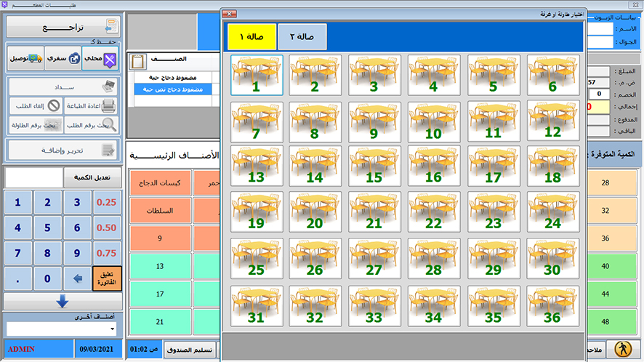The image size is (644, 362).
Task: Click the quantity input field beside تعديل الكمية
Action: coord(33,178)
